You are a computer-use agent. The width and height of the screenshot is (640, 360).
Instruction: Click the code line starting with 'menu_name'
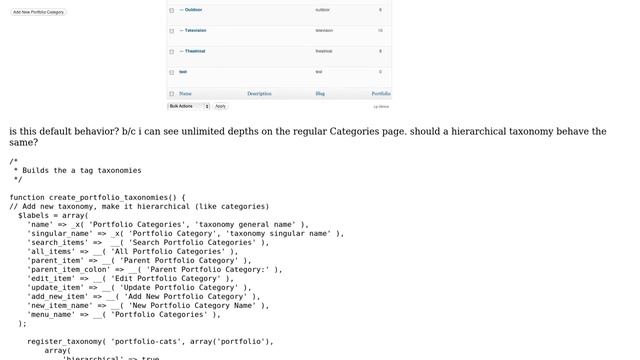click(x=124, y=314)
